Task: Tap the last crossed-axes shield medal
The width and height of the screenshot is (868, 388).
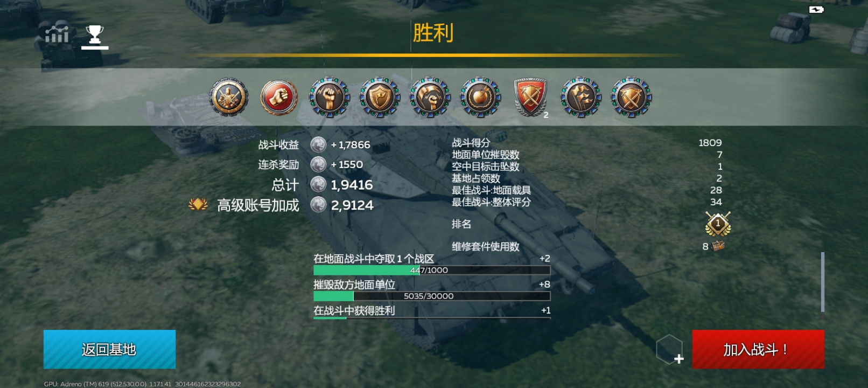Action: point(631,98)
